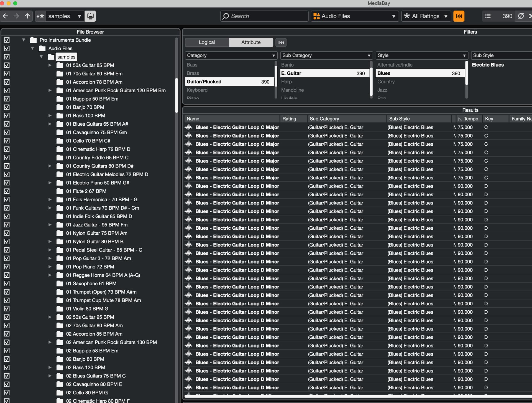Click the folder icon for 01 Violin 80 BPM G
The image size is (532, 403).
tap(60, 309)
